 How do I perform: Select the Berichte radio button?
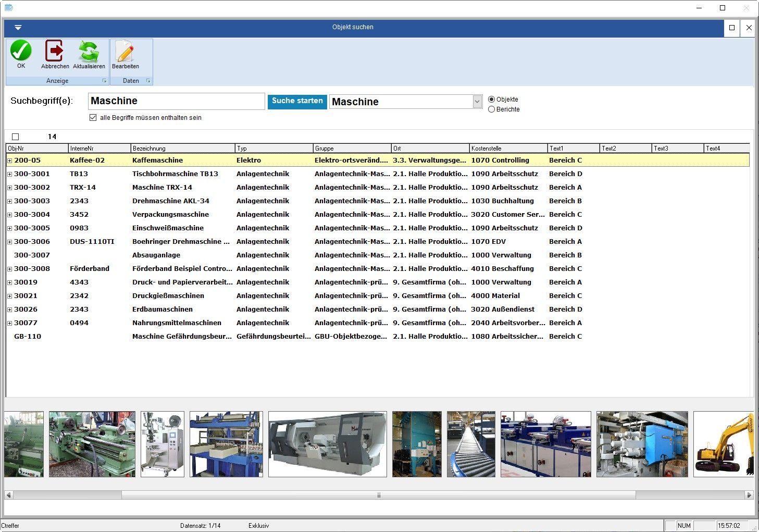click(x=491, y=109)
